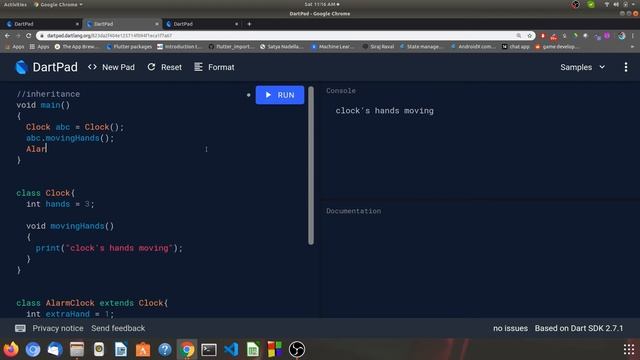This screenshot has height=360, width=640.
Task: Open The App Brew bookmark
Action: (x=77, y=47)
